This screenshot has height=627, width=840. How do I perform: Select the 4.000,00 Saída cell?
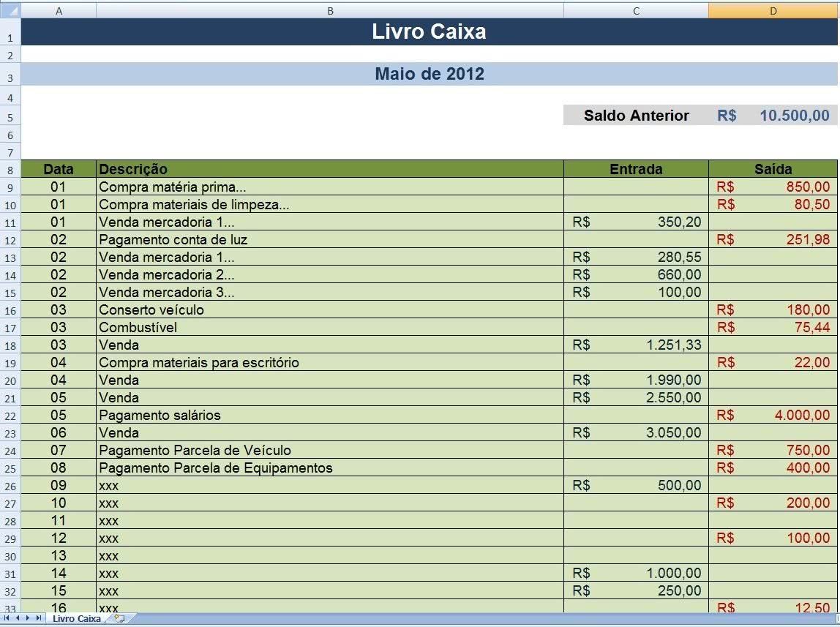pos(773,415)
